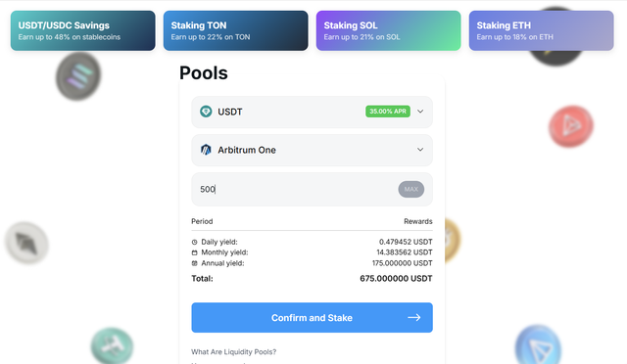This screenshot has width=627, height=364.
Task: Click the Monthly yield calendar icon
Action: [194, 252]
